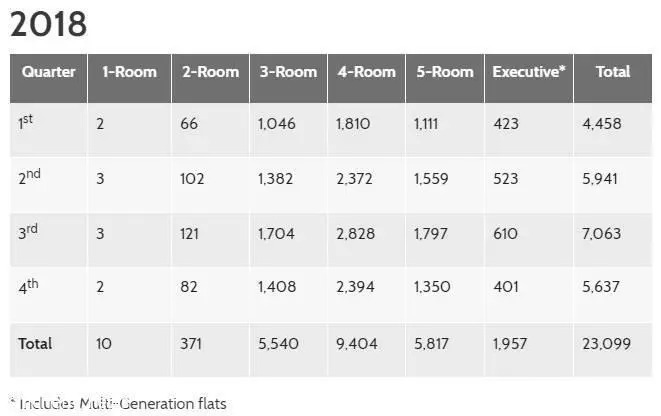Screen dimensions: 661x416
Task: Select the 4-Room total value 9,404
Action: click(x=357, y=344)
